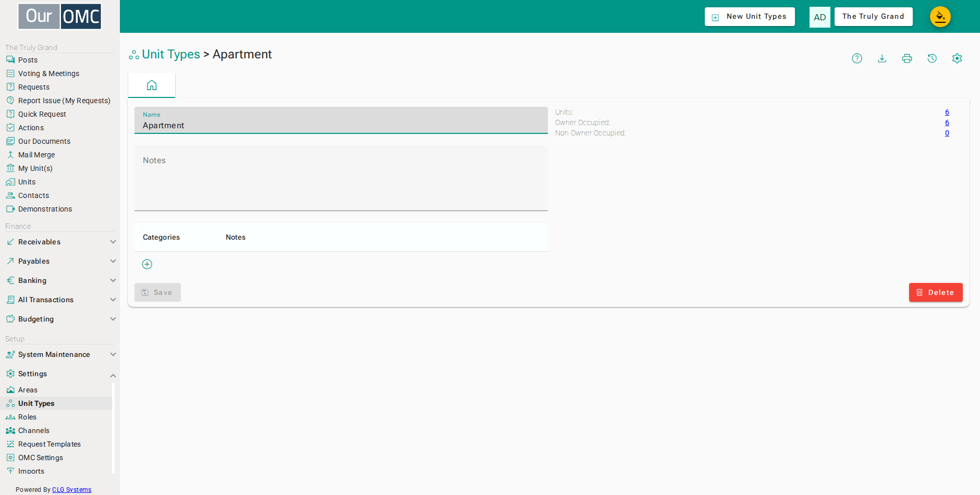This screenshot has height=495, width=980.
Task: Click the Name input field
Action: coord(341,120)
